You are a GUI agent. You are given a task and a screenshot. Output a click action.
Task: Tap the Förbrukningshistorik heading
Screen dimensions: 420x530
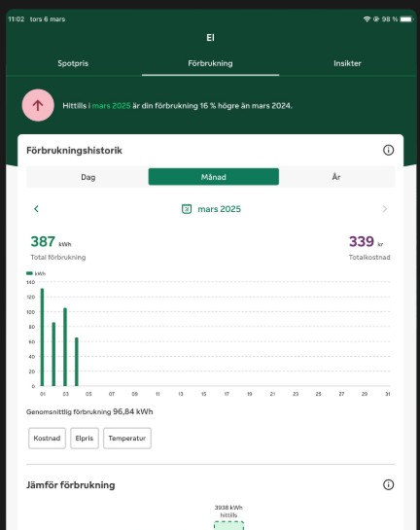tap(74, 151)
